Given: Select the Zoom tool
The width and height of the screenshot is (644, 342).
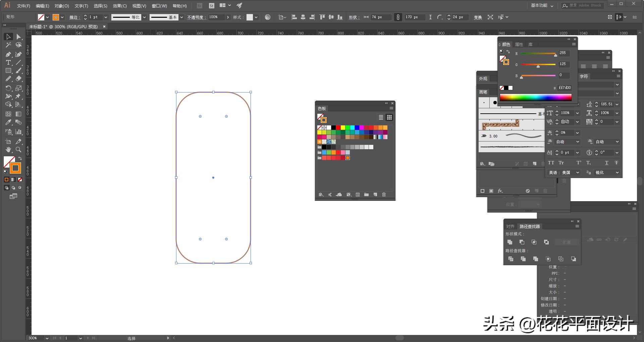Looking at the screenshot, I should coord(18,150).
